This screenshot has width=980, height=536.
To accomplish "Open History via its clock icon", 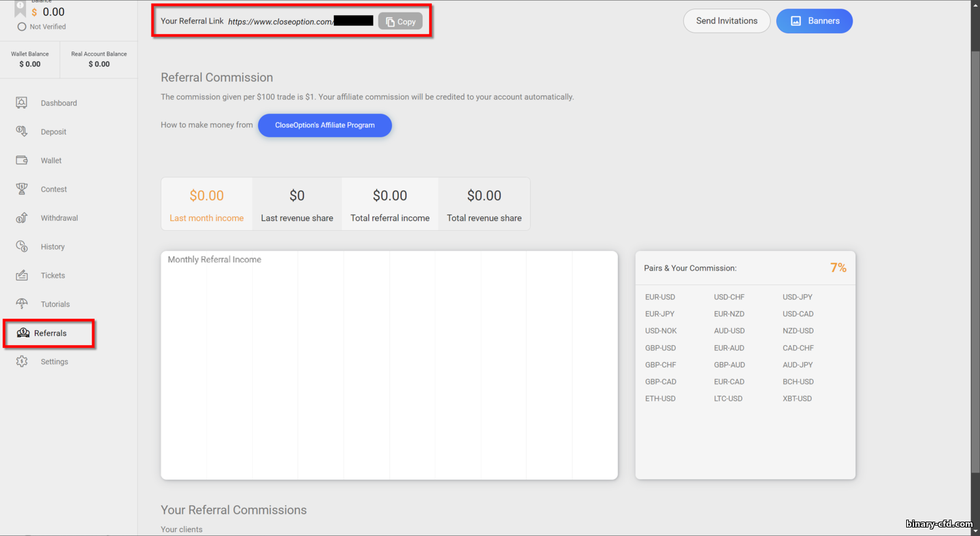I will (22, 246).
